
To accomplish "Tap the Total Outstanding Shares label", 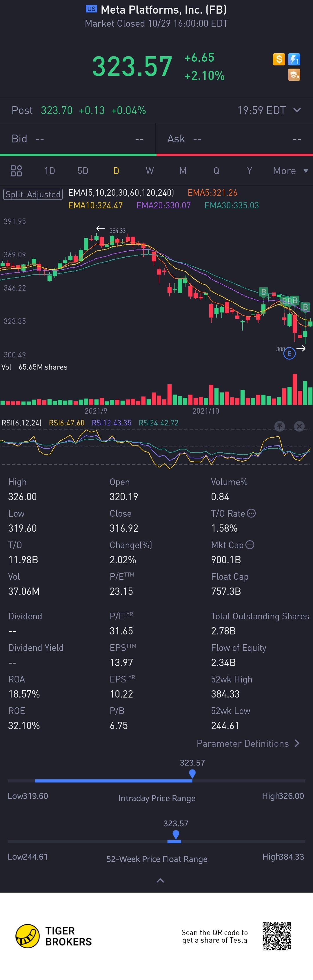I will click(x=260, y=616).
